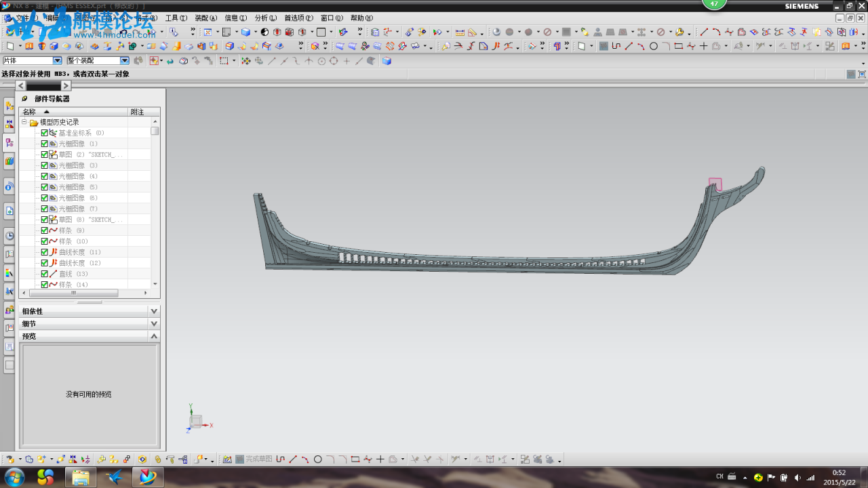
Task: Open the 帮助(H) menu
Action: pos(361,18)
